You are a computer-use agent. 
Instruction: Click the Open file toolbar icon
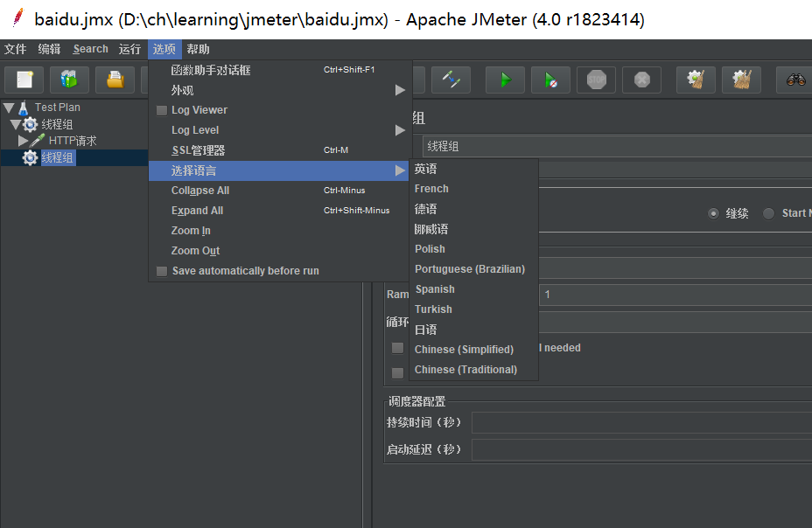[115, 80]
